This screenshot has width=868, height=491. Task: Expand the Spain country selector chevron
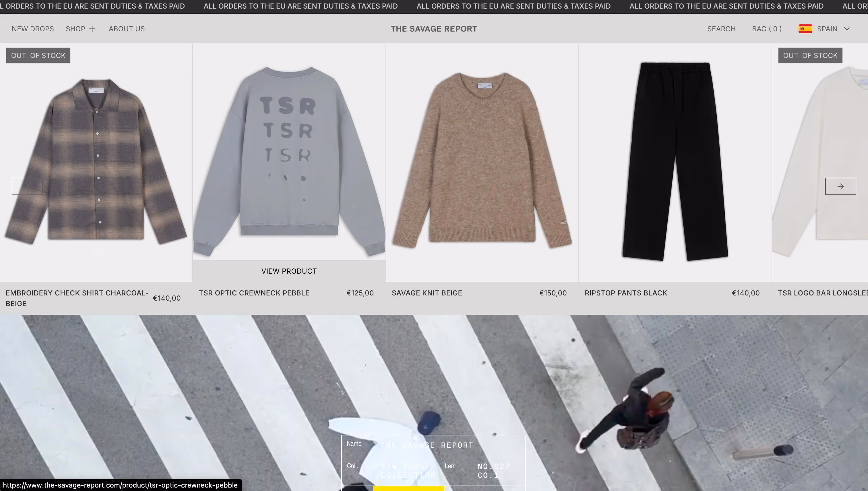pos(846,29)
